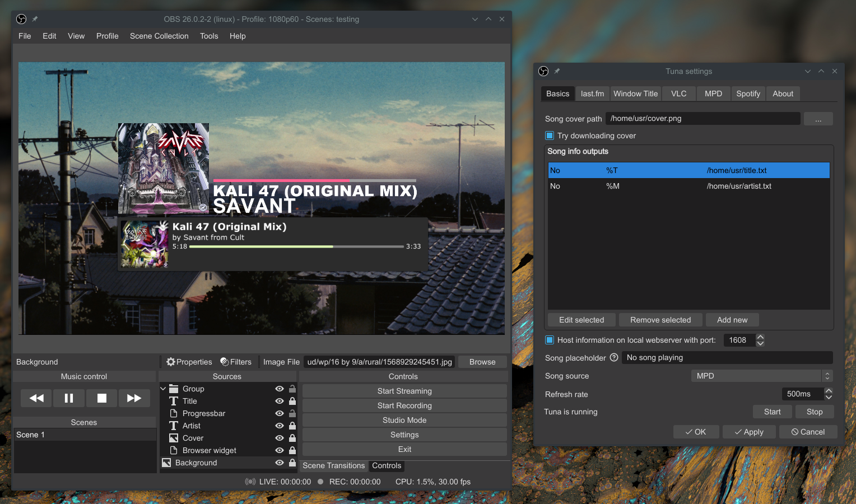Image resolution: width=856 pixels, height=504 pixels.
Task: Open the File menu
Action: point(25,36)
